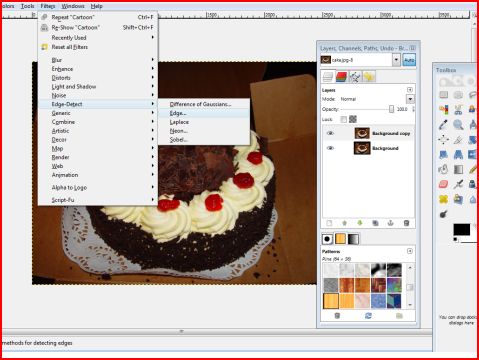Switch to the Paths tab
Screen dimensions: 479x360
[355, 77]
